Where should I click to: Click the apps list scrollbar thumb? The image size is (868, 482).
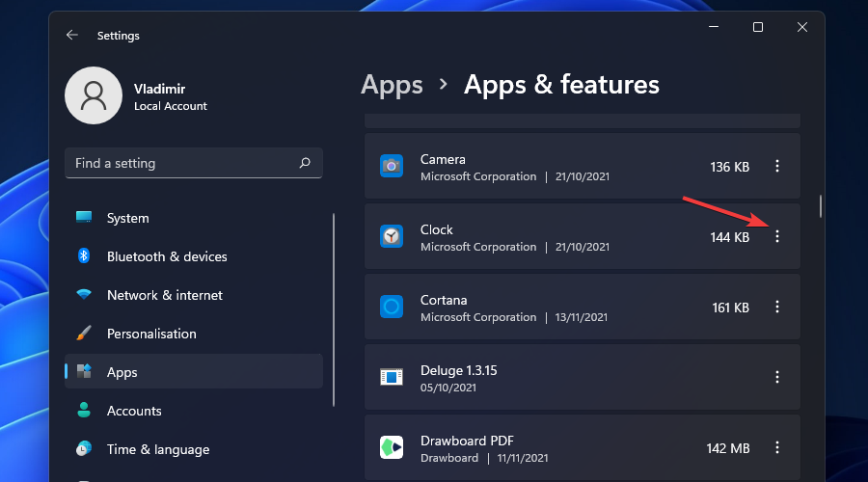(x=821, y=206)
